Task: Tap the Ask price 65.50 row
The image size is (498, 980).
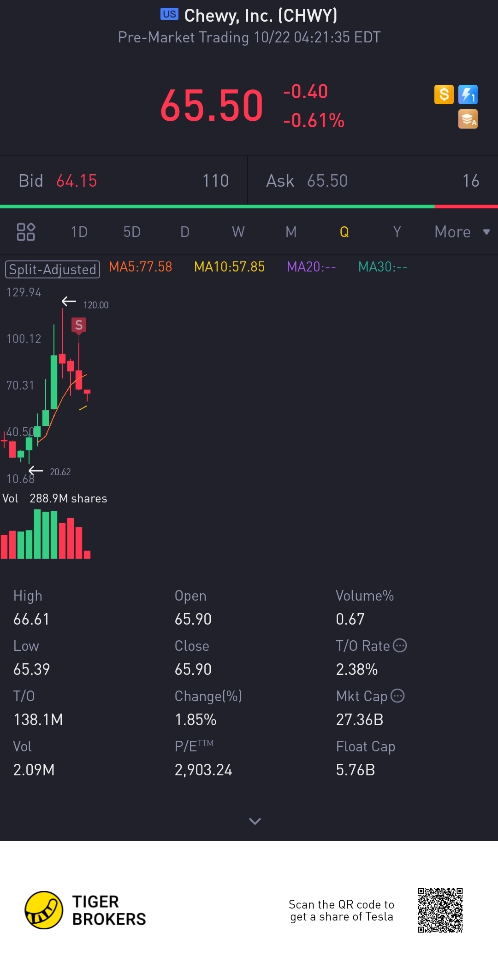Action: (373, 181)
